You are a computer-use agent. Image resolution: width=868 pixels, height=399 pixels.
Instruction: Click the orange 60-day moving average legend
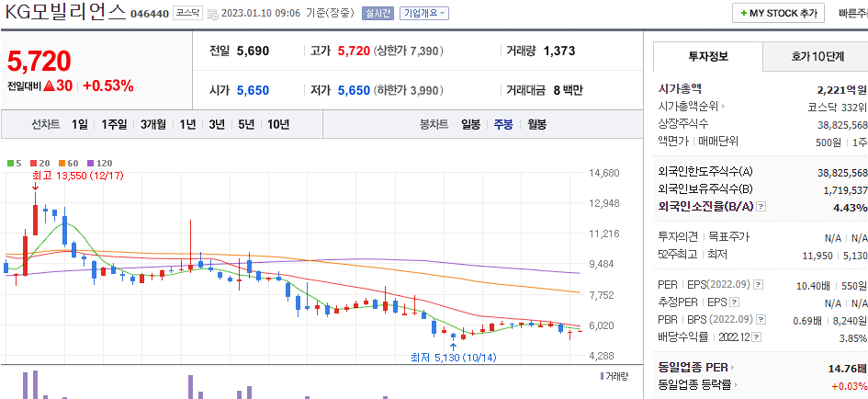click(69, 164)
